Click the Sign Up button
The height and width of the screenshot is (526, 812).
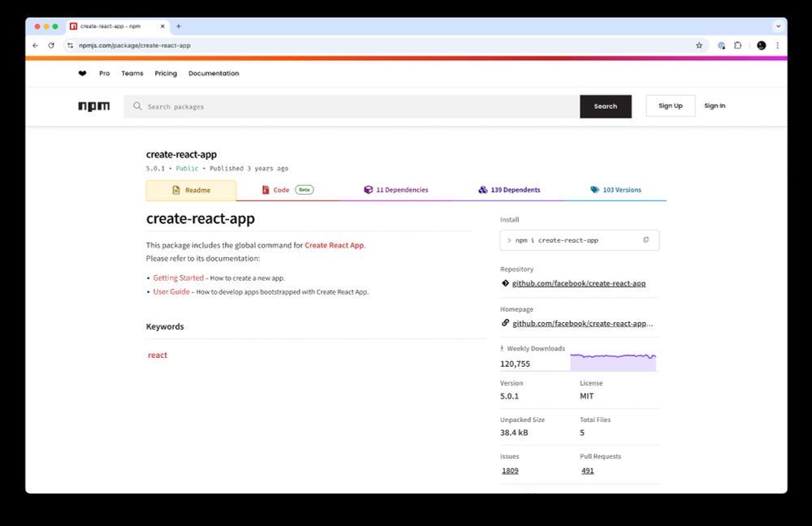[x=671, y=106]
